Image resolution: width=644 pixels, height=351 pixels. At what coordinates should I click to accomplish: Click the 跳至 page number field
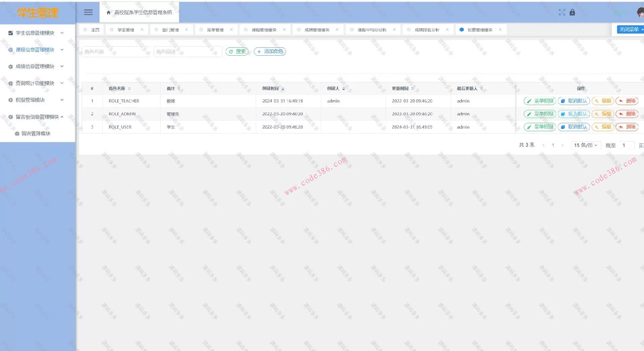point(627,145)
